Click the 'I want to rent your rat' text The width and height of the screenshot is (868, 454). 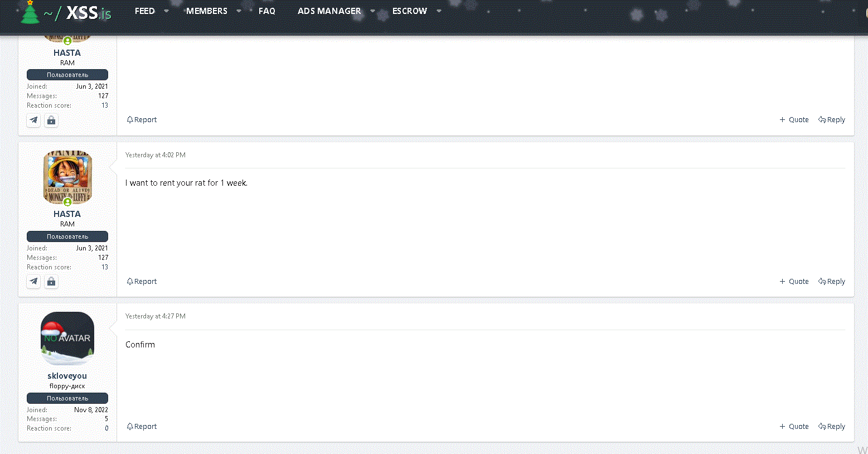(187, 183)
